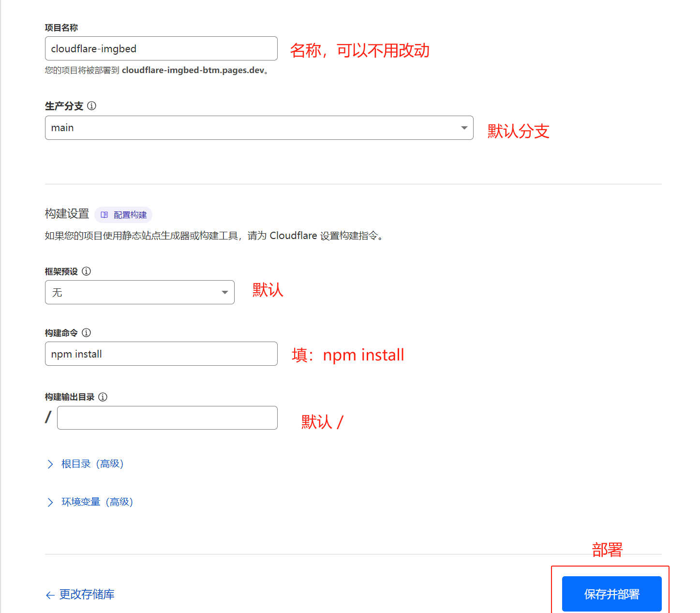The width and height of the screenshot is (700, 613).
Task: Click the 保存并部署 button
Action: pos(611,594)
